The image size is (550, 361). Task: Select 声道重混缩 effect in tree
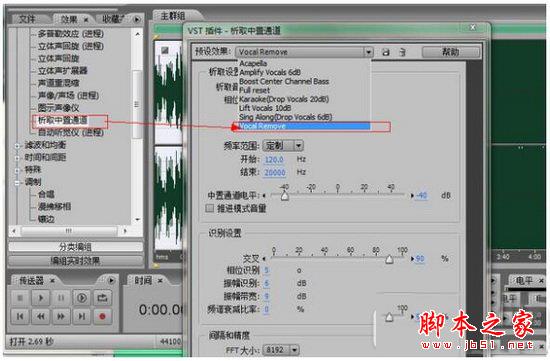59,83
